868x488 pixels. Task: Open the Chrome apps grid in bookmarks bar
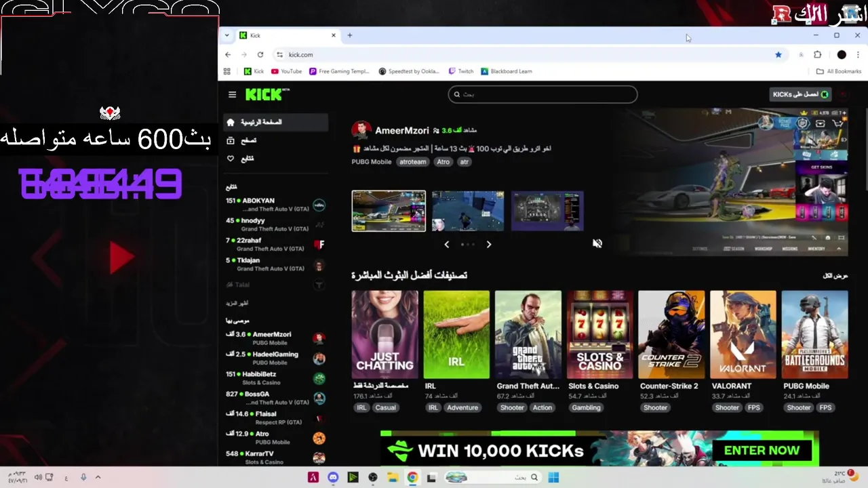click(227, 71)
